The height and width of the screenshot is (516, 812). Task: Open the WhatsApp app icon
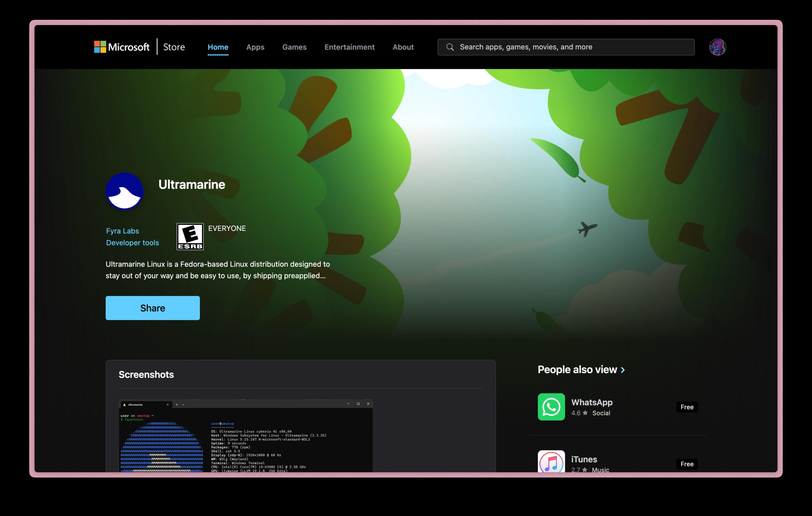551,406
